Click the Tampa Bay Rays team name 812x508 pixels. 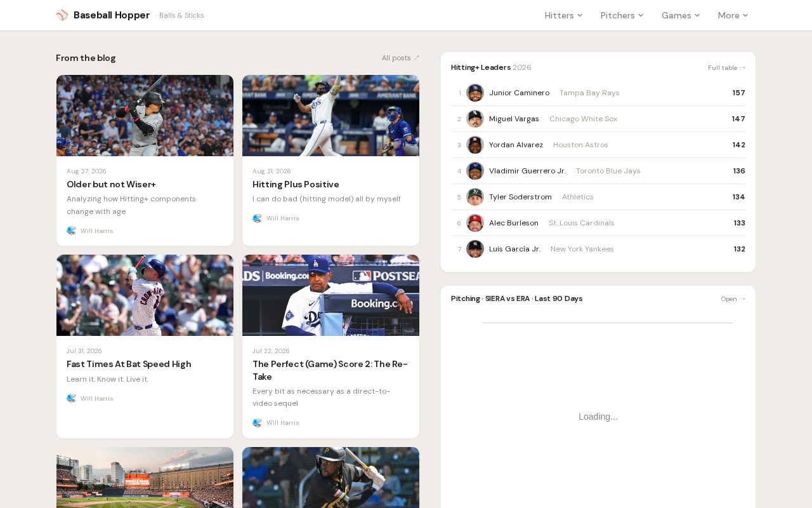(x=589, y=93)
